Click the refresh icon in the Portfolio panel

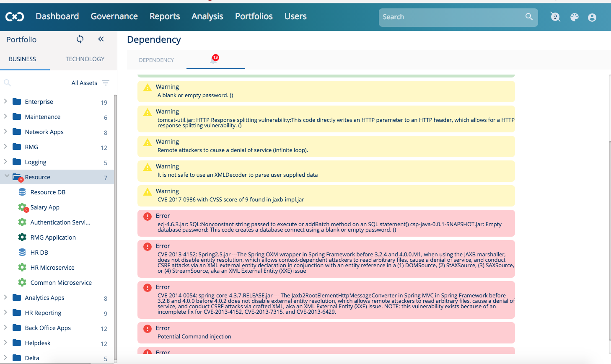80,39
